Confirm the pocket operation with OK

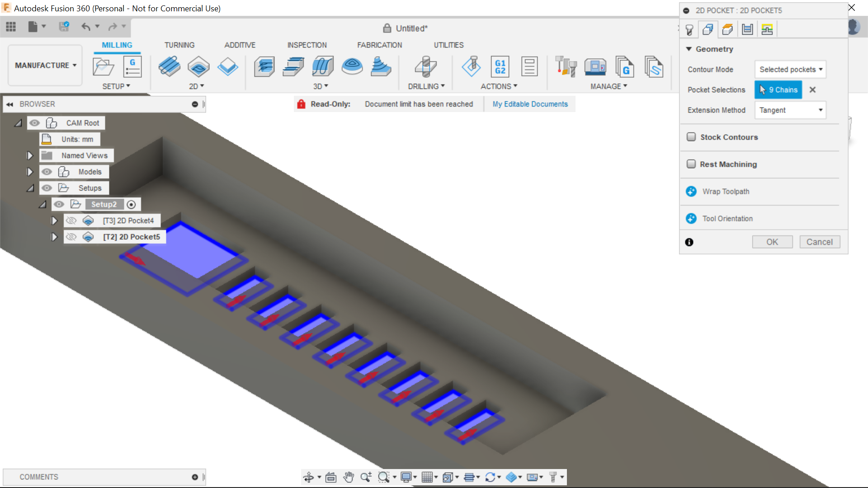pyautogui.click(x=772, y=242)
